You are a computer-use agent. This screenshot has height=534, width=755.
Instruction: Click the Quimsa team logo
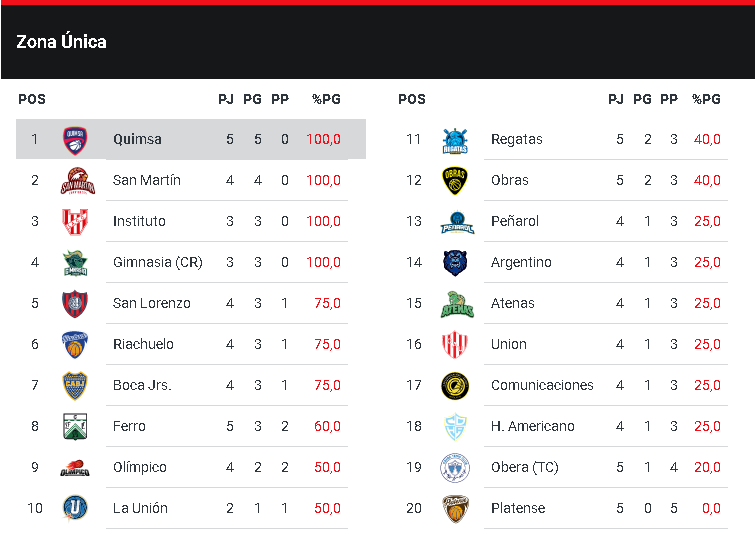point(75,139)
